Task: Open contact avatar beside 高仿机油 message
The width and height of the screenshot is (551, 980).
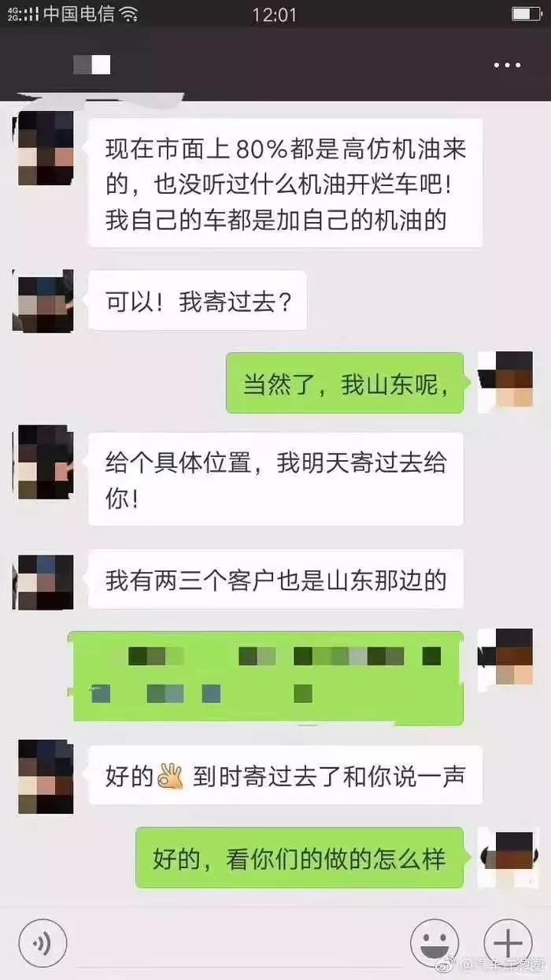Action: [46, 148]
